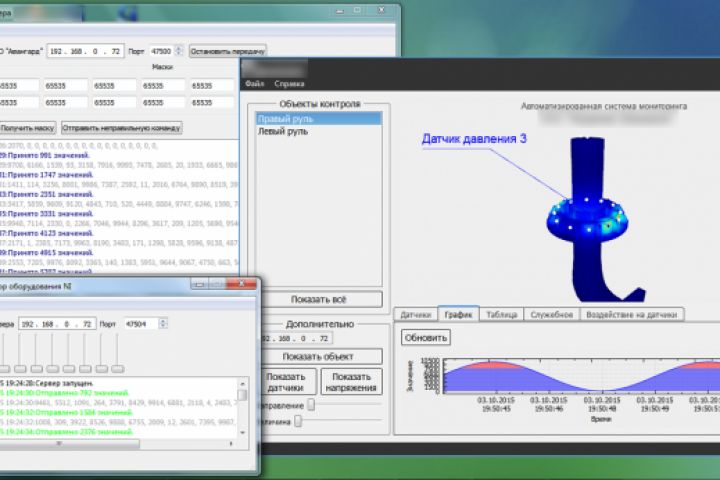Click the 'Отправлено 792 значений' log line
720x480 pixels.
pyautogui.click(x=64, y=393)
